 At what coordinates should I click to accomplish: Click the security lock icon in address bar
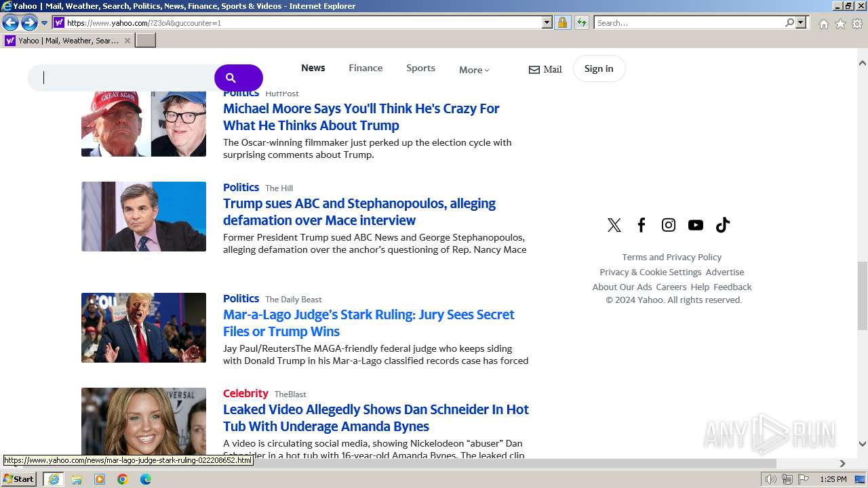[x=562, y=23]
